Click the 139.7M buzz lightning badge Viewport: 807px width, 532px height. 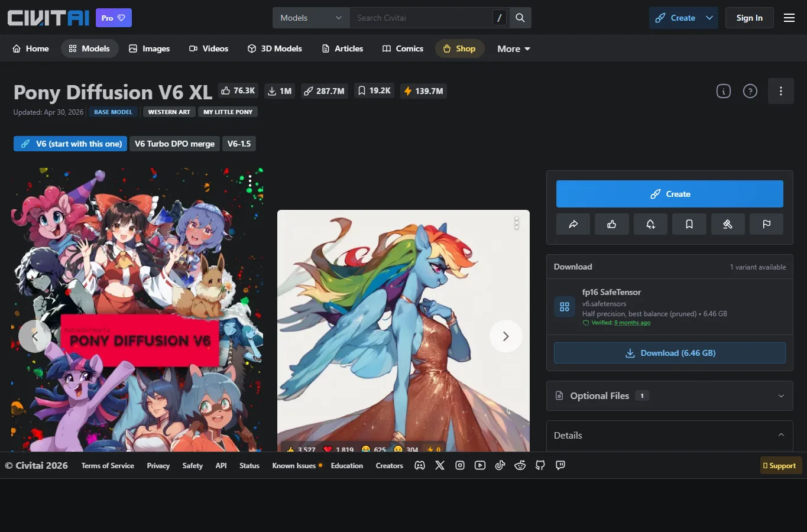(x=423, y=91)
